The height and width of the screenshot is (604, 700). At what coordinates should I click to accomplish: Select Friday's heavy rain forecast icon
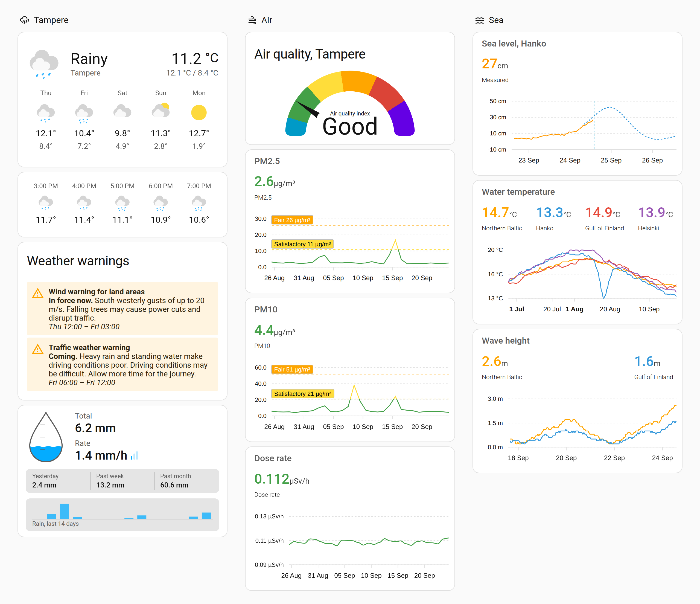(84, 113)
